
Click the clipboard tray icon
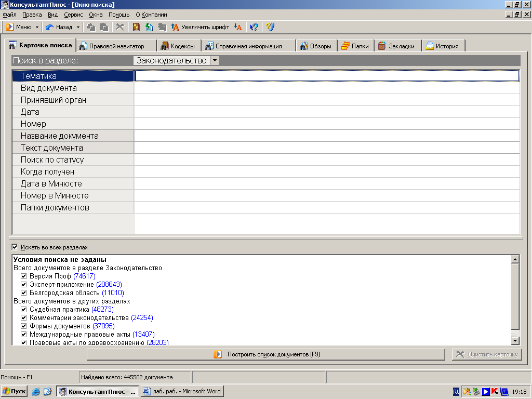point(467,392)
